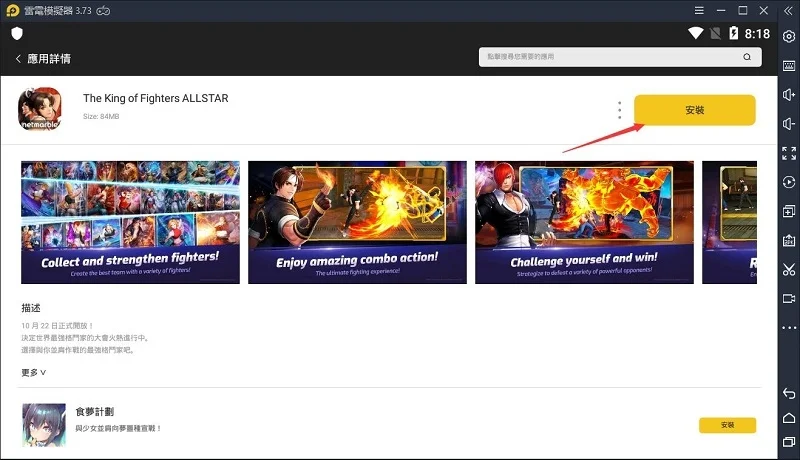The image size is (800, 460).
Task: Open the three-dot options next to install
Action: coord(619,110)
